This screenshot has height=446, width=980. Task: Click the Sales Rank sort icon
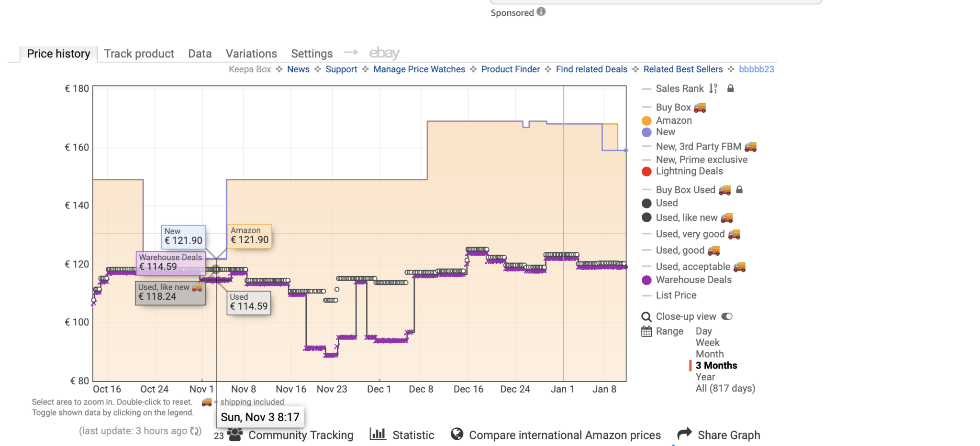point(713,88)
